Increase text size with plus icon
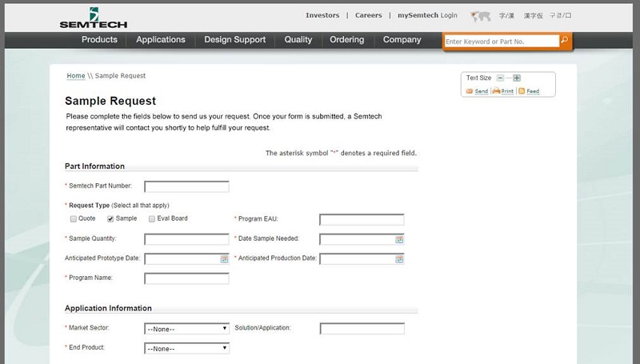 coord(517,78)
